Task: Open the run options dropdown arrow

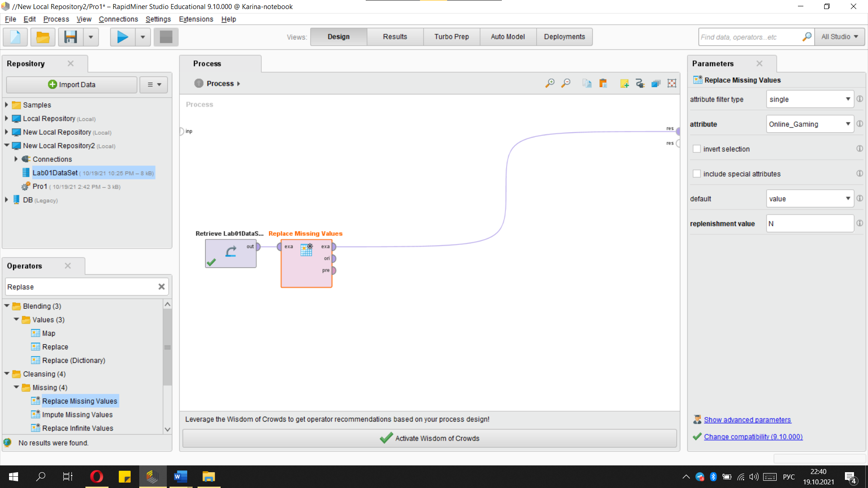Action: (x=143, y=37)
